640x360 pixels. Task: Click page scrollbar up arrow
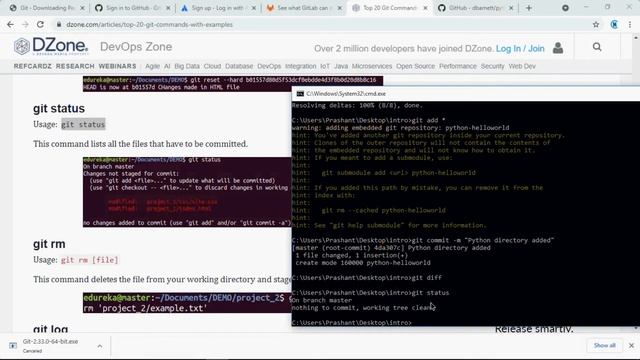636,38
